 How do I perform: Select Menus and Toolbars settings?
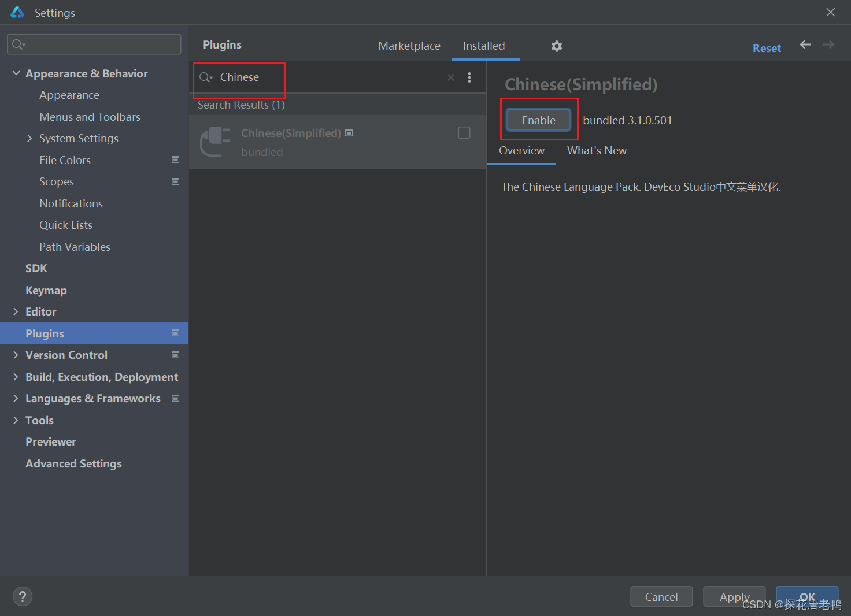point(90,117)
